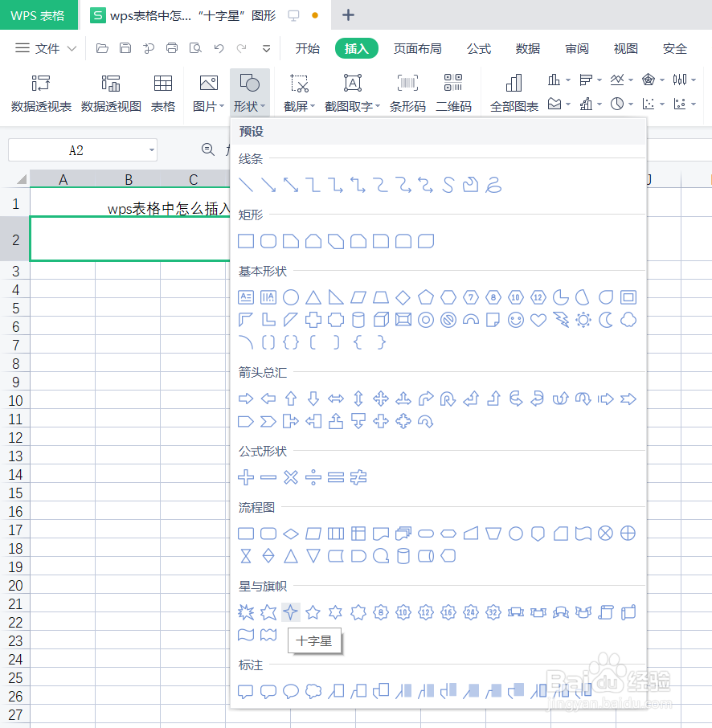Insert a table with 表格 button
712x728 pixels.
[163, 94]
